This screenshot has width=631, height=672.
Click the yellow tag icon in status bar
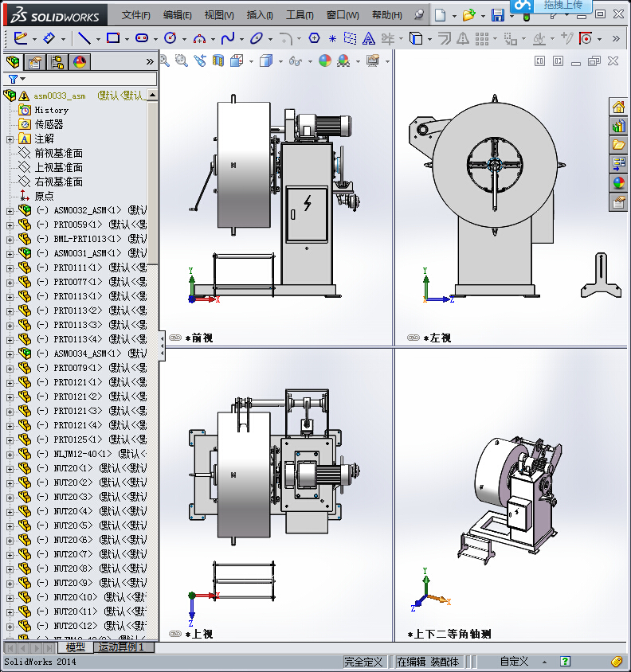coord(617,662)
